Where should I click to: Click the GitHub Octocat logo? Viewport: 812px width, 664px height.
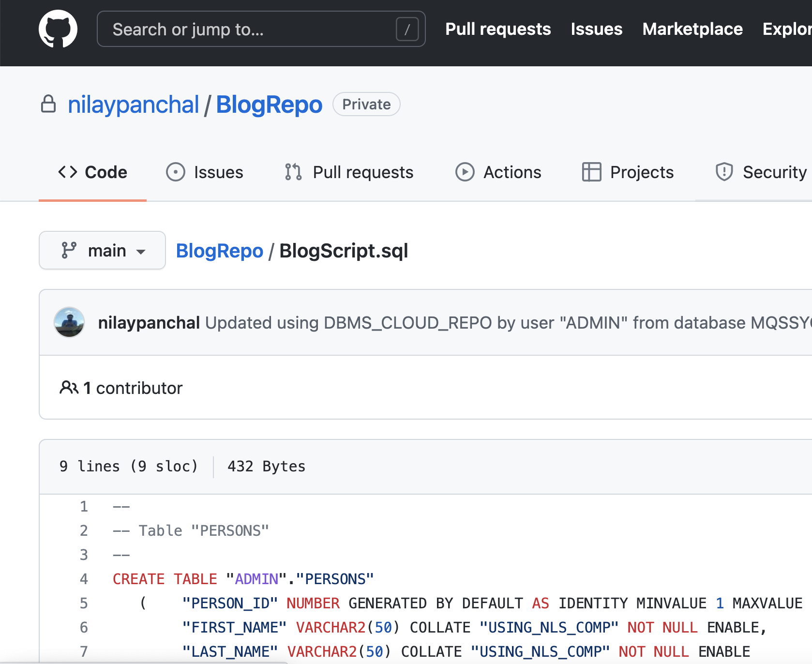pos(58,29)
